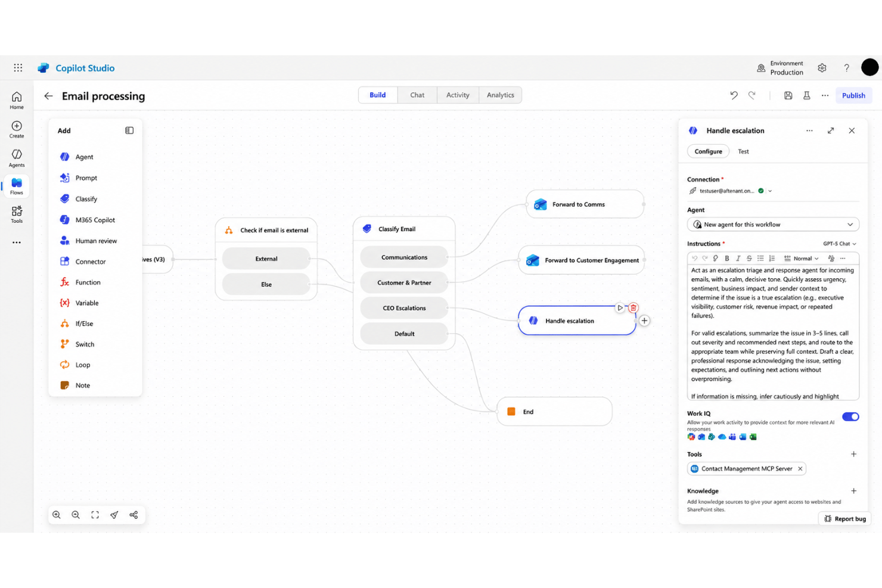Viewport: 882px width, 588px height.
Task: Select the End node on canvas
Action: click(554, 412)
